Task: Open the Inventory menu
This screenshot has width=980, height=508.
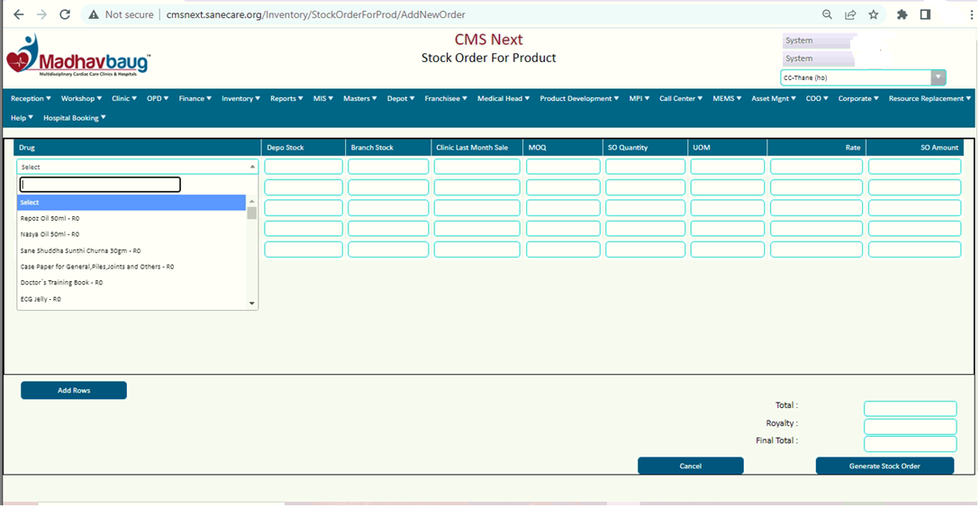Action: click(240, 98)
